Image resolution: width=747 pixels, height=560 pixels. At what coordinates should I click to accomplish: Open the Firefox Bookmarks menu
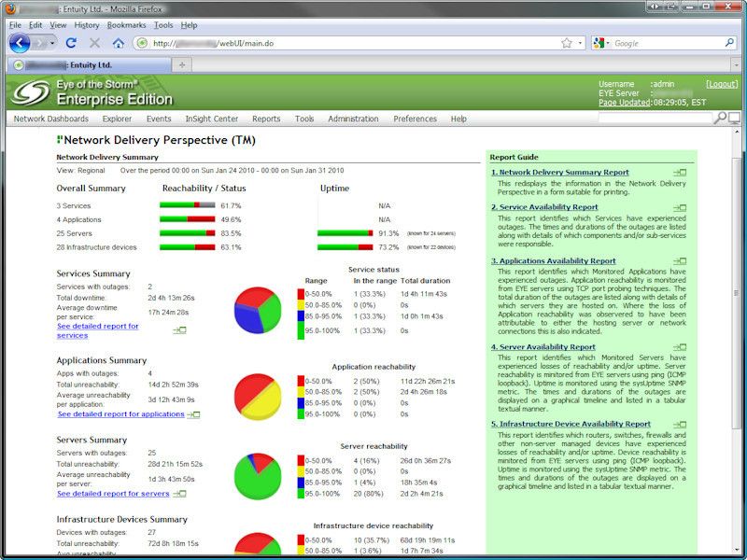(127, 25)
